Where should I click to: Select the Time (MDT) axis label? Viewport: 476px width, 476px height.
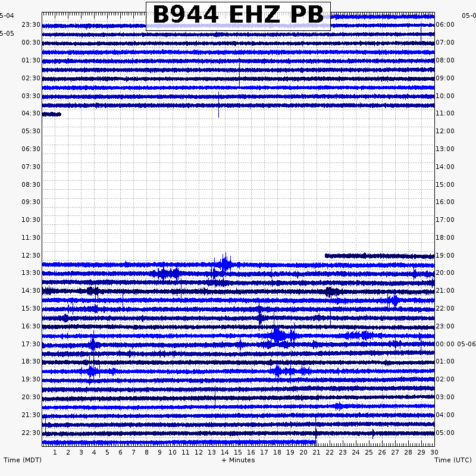23,460
